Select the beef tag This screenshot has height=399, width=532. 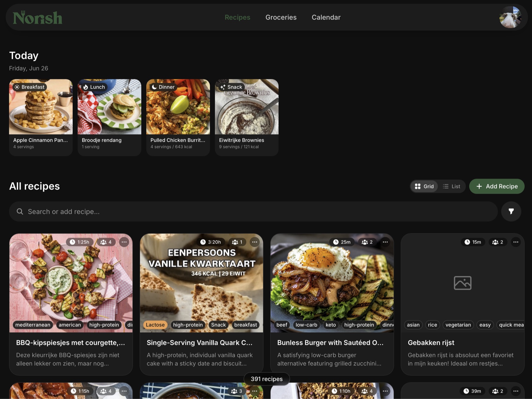click(x=282, y=325)
